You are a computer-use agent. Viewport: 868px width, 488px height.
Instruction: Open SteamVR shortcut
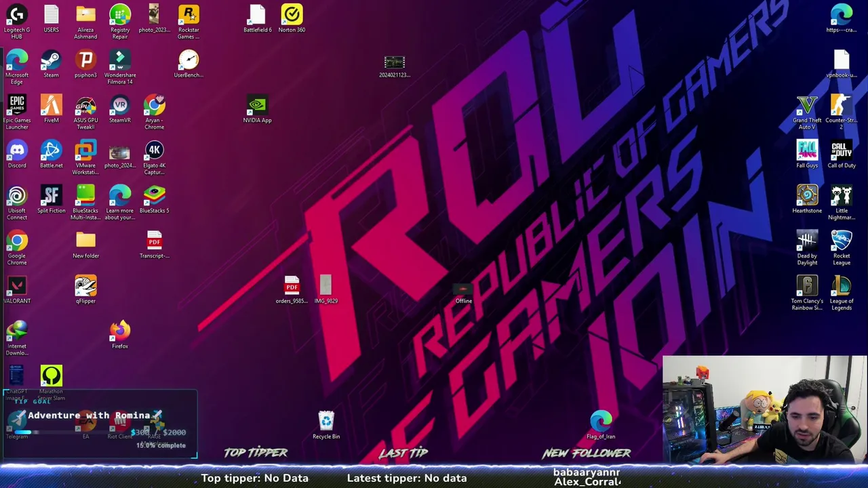tap(120, 108)
